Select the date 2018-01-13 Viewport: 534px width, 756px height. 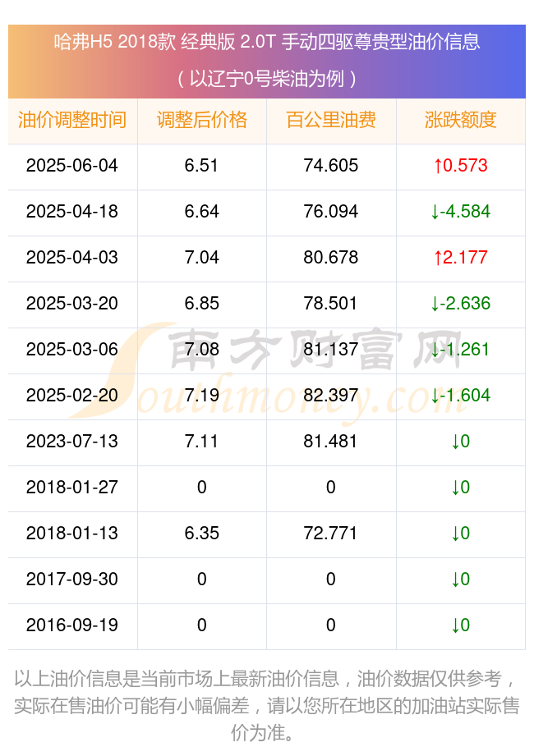pos(71,534)
